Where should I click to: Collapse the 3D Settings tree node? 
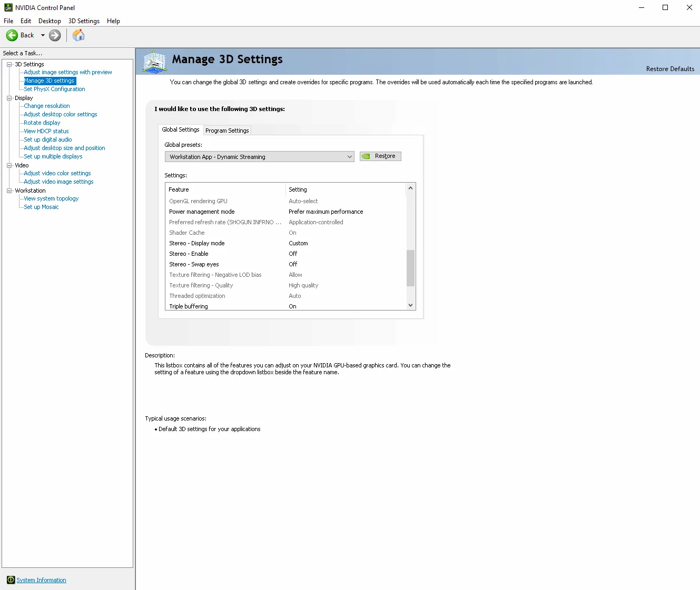(x=9, y=64)
